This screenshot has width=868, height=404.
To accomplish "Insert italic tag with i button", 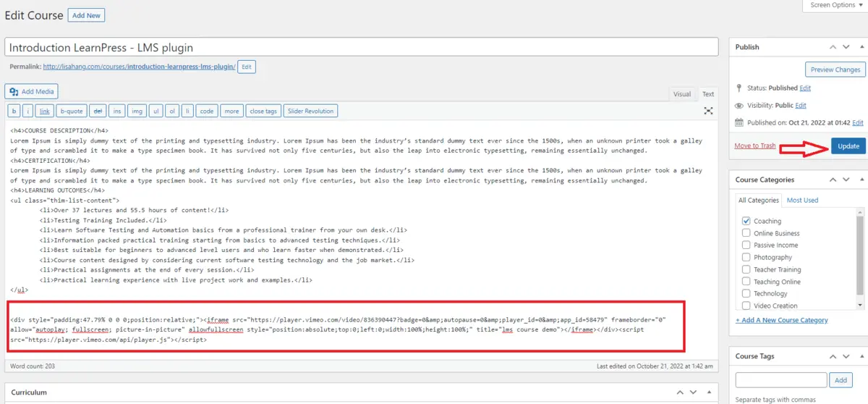I will [x=27, y=111].
